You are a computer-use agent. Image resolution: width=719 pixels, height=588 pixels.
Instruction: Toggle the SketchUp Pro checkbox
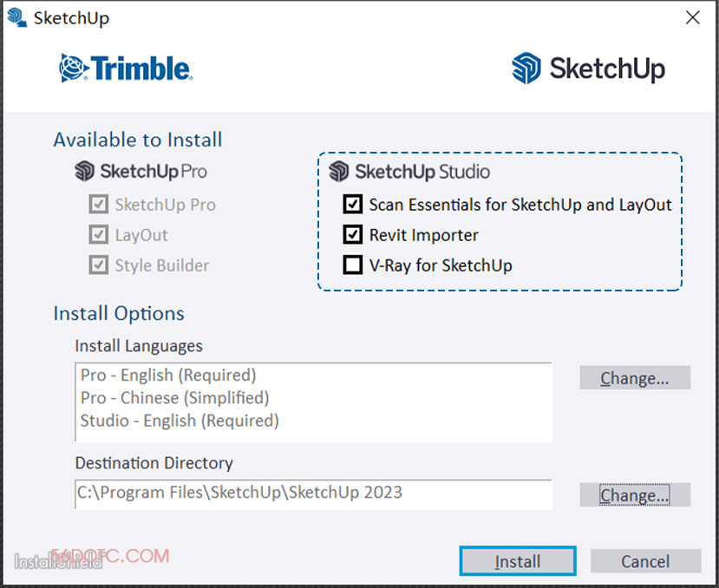(98, 205)
